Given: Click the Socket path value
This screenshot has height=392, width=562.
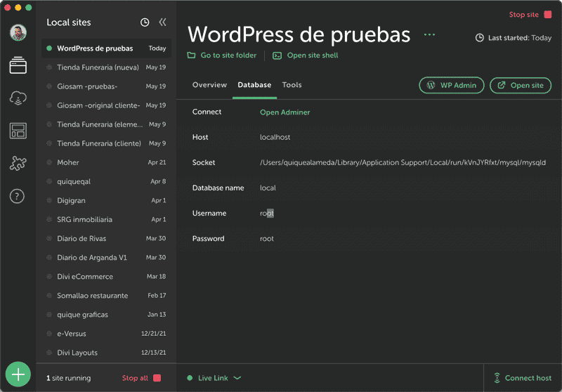Looking at the screenshot, I should coord(403,163).
